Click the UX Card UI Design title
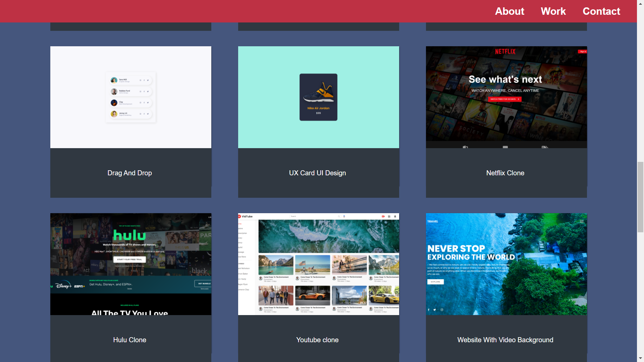This screenshot has width=644, height=362. click(317, 173)
